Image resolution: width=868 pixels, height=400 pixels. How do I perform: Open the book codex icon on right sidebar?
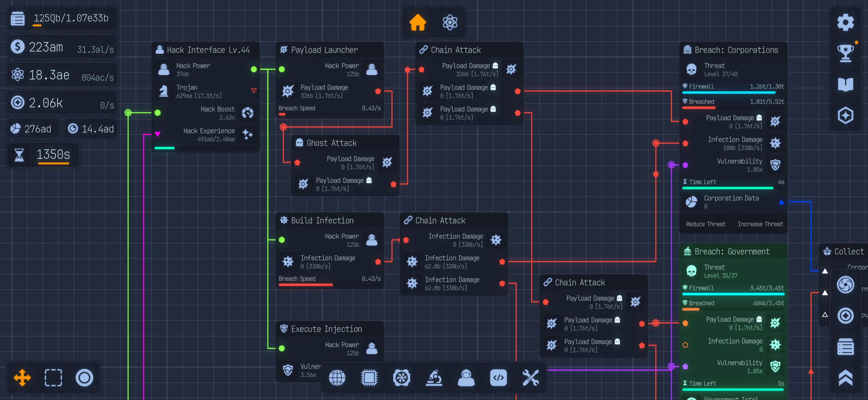845,84
